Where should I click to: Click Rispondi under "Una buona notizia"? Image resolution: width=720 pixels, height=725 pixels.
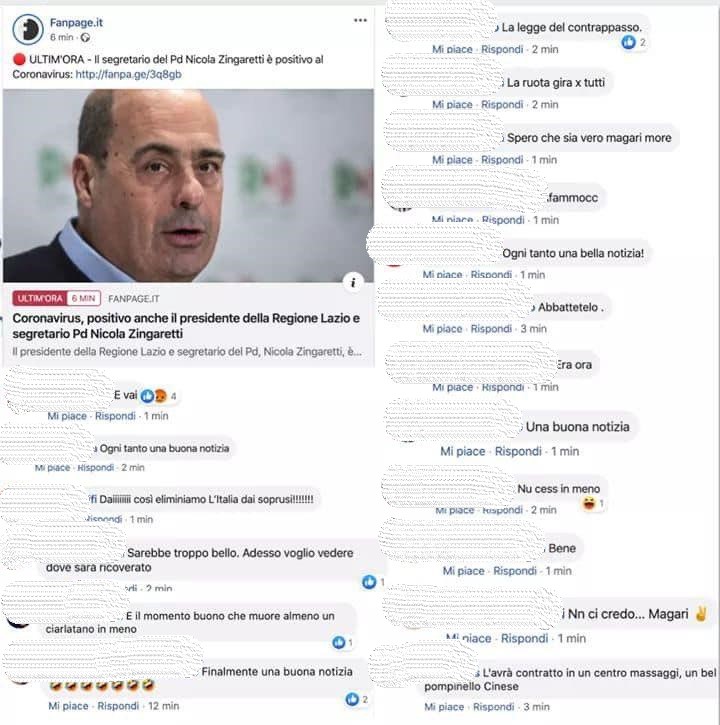point(518,451)
